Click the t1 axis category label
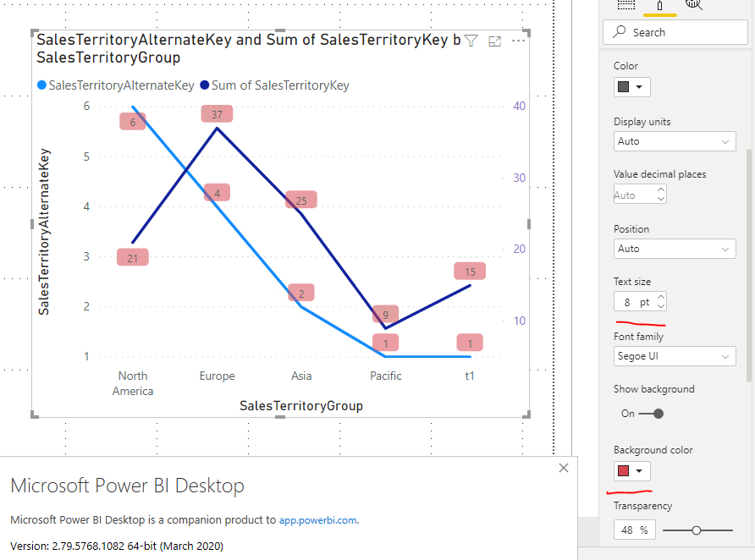 pos(470,376)
